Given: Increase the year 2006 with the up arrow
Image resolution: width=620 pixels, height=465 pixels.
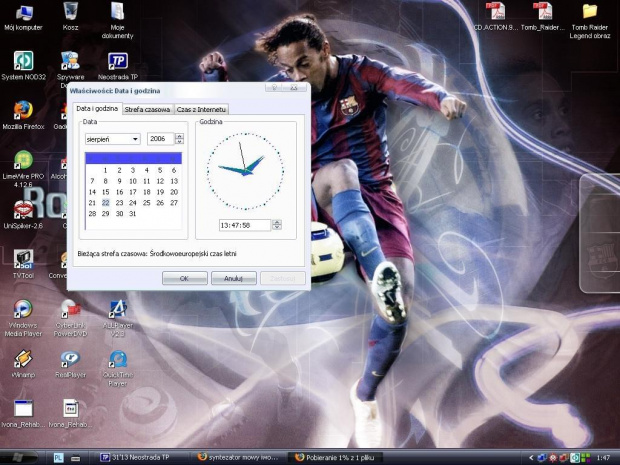Looking at the screenshot, I should [179, 136].
